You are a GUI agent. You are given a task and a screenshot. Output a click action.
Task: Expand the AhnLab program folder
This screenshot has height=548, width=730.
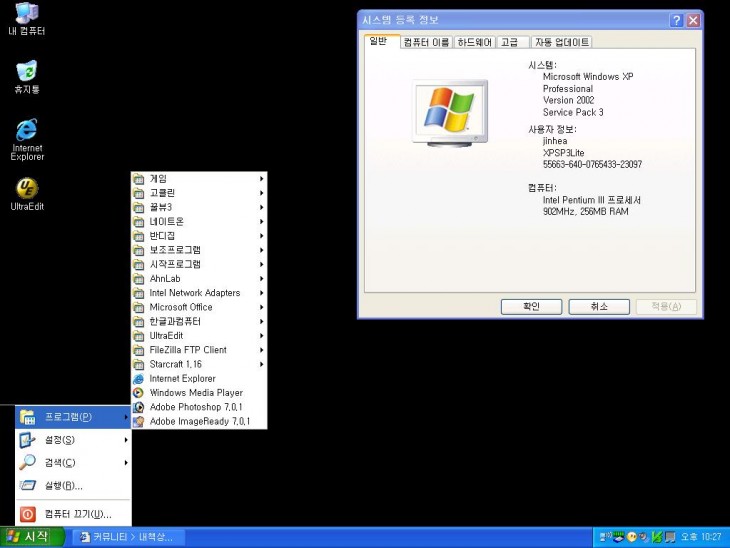click(198, 279)
